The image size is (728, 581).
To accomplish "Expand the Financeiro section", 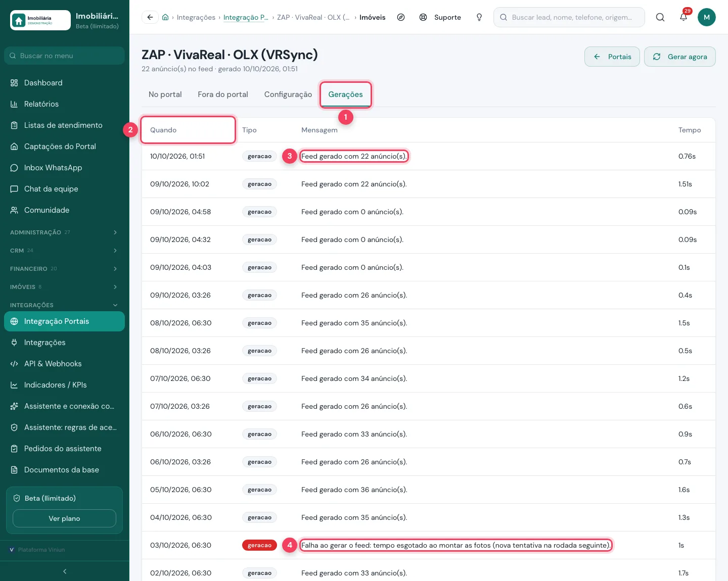I will [64, 269].
